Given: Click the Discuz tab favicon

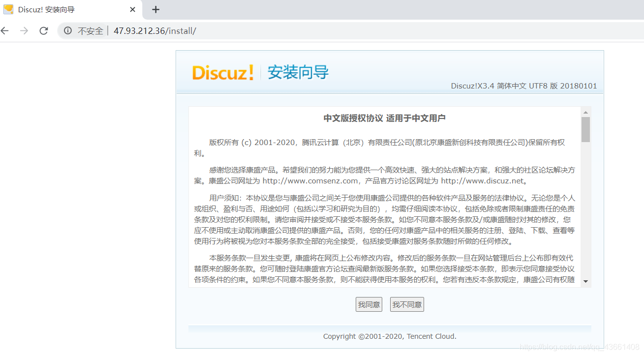Looking at the screenshot, I should [8, 9].
